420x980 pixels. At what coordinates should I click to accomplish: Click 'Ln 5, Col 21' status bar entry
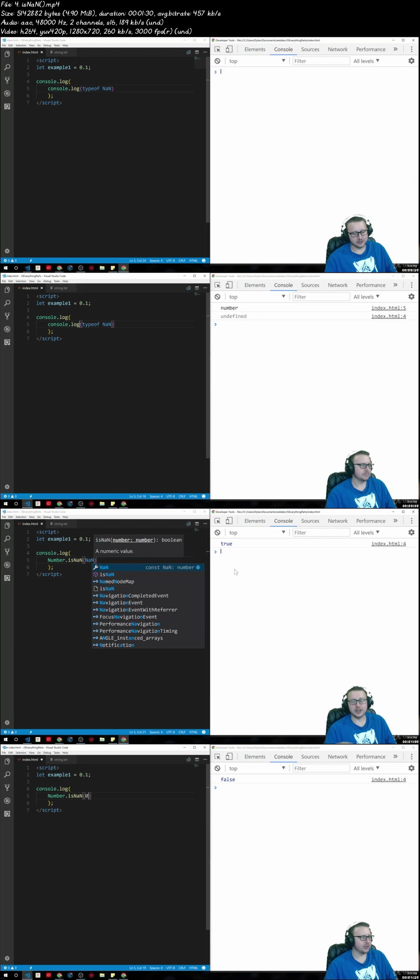coord(138,732)
